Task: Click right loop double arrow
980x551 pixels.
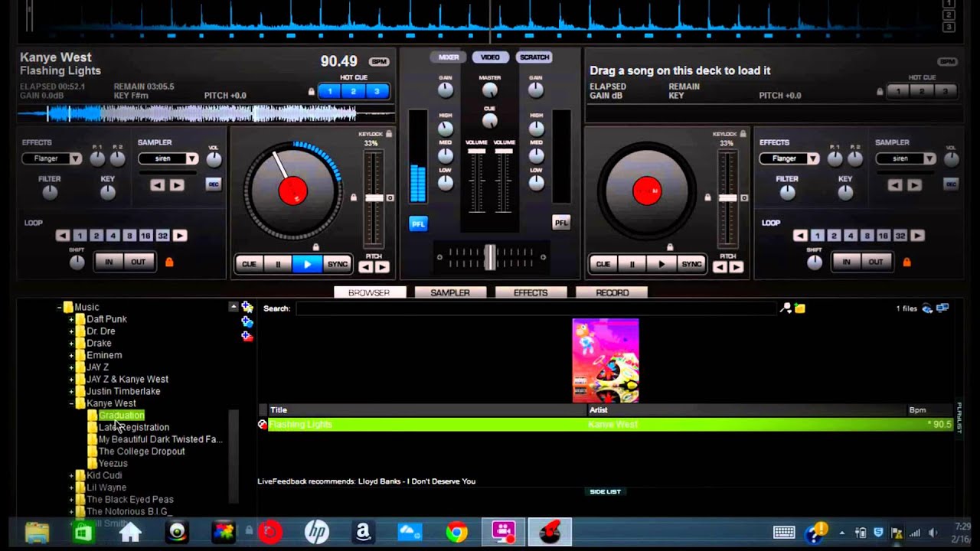Action: tap(917, 236)
